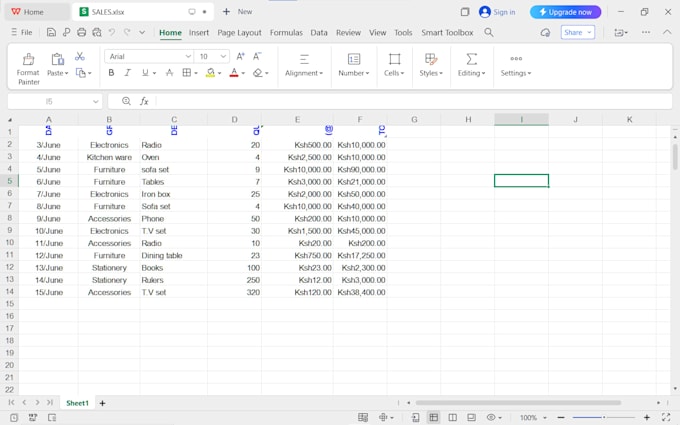This screenshot has height=425, width=680.
Task: Add a new sheet with plus icon
Action: 102,403
